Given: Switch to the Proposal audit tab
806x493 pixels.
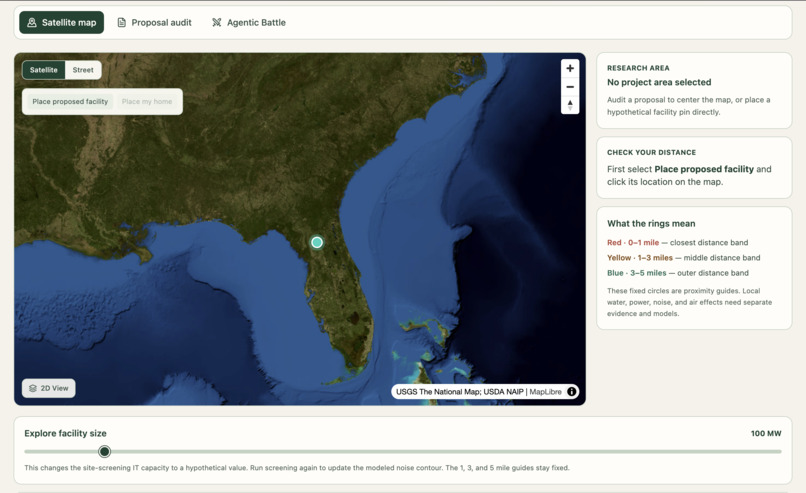Looking at the screenshot, I should (154, 23).
